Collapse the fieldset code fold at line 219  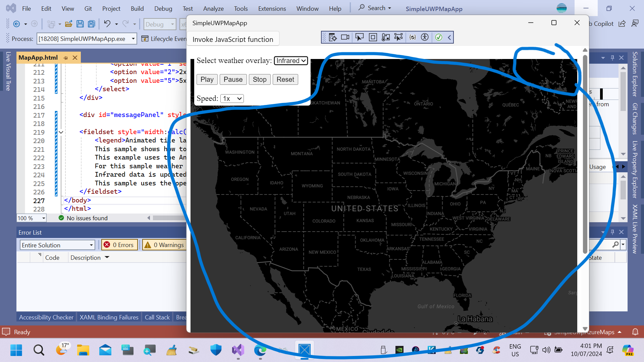pyautogui.click(x=61, y=132)
